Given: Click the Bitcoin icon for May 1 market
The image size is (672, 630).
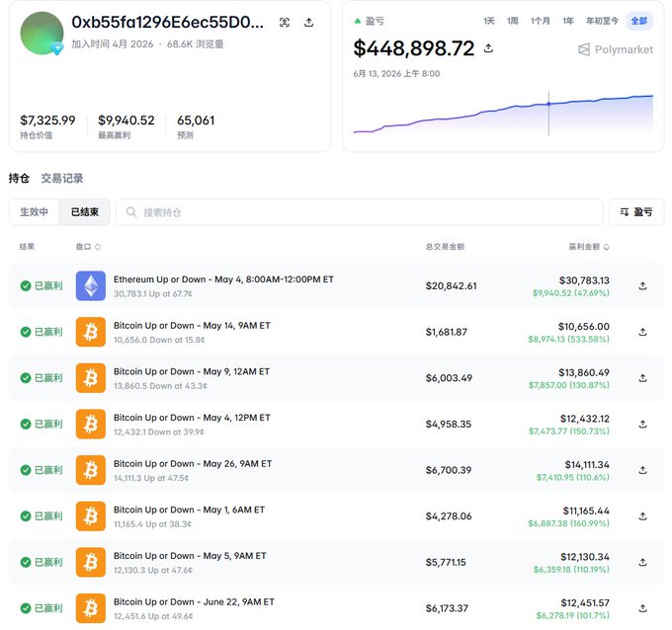Looking at the screenshot, I should (91, 516).
